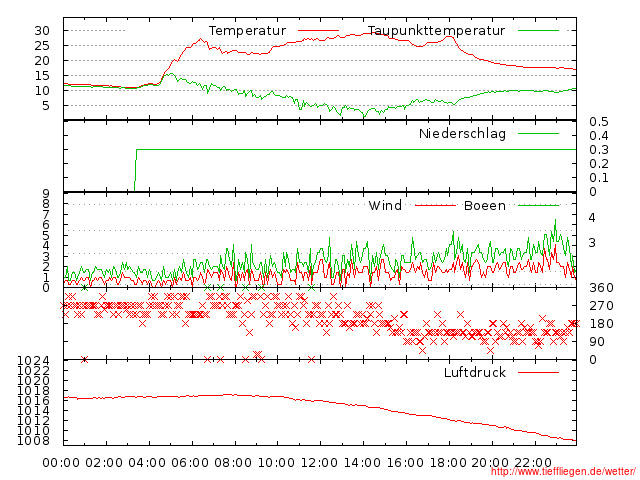This screenshot has width=640, height=480.
Task: Click the 18:00 time axis label
Action: point(448,463)
